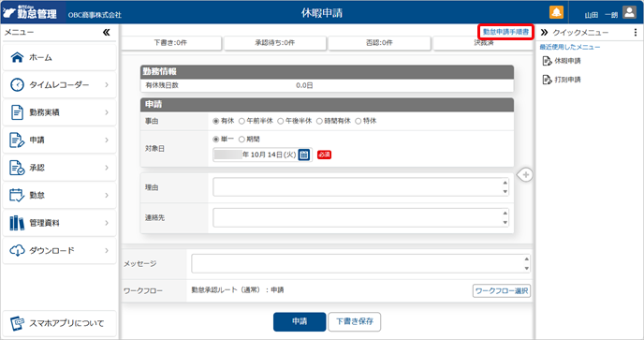Expand the 承認 menu arrow
Image resolution: width=644 pixels, height=340 pixels.
click(x=107, y=168)
